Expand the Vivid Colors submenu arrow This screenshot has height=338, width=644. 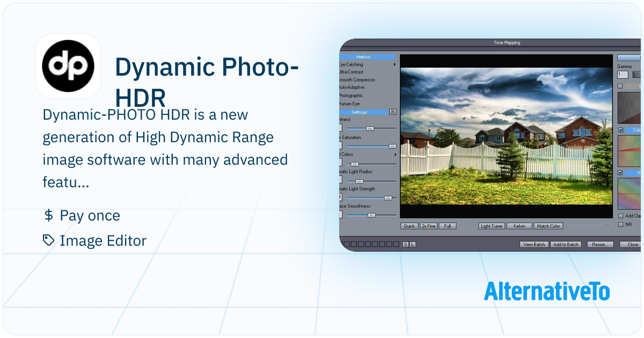coord(394,155)
